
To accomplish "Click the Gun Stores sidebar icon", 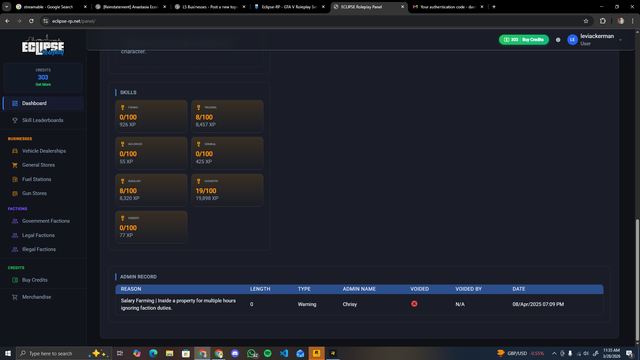I will point(15,193).
